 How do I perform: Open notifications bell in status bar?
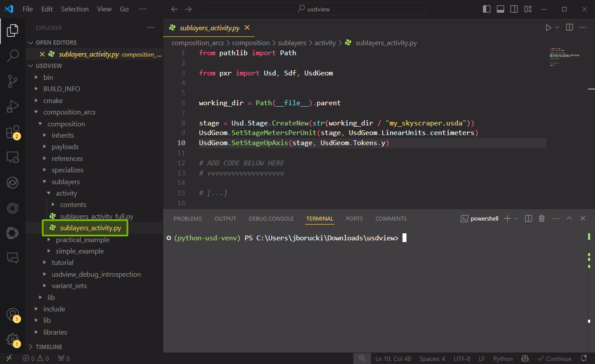coord(584,358)
